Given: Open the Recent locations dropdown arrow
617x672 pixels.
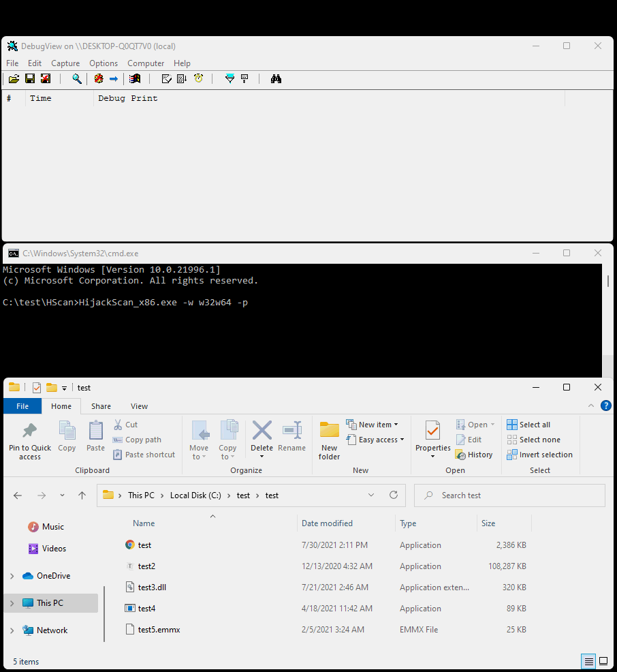Looking at the screenshot, I should (62, 495).
